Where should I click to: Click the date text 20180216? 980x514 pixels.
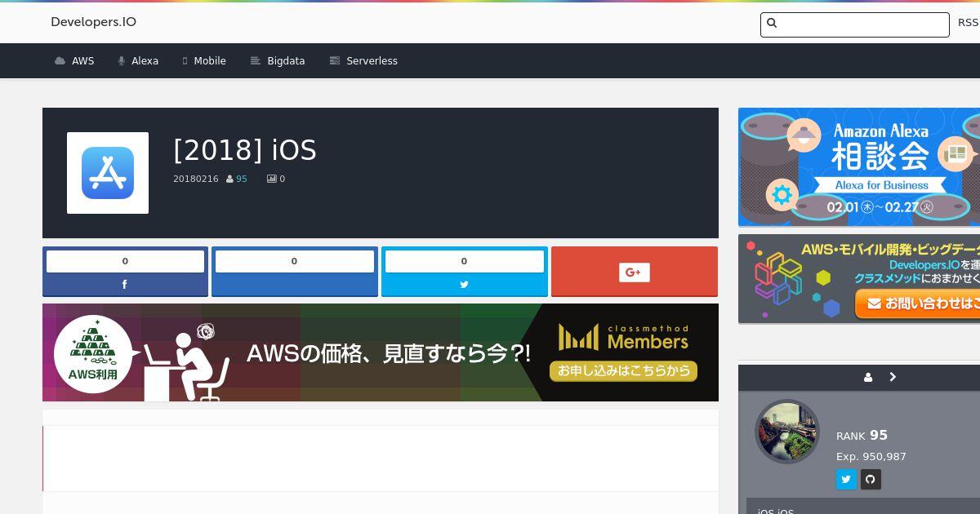(196, 179)
